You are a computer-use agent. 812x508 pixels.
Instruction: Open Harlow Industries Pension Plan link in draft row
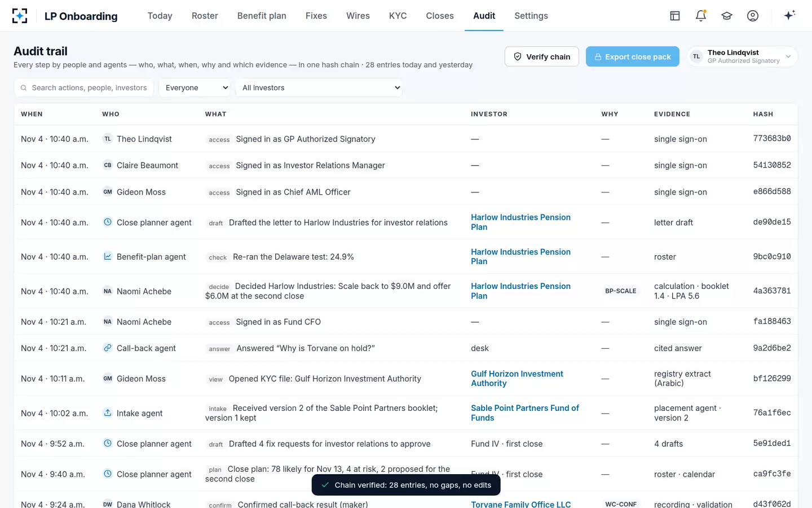pyautogui.click(x=520, y=222)
